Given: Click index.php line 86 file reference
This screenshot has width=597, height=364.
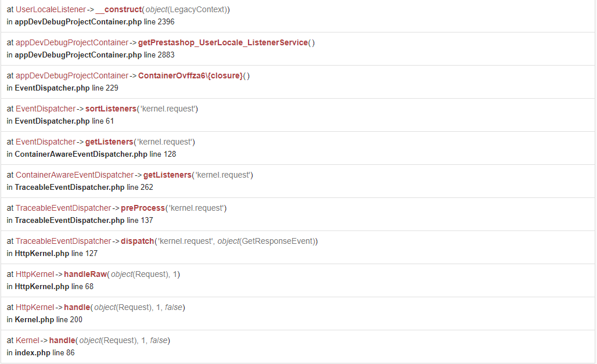Looking at the screenshot, I should tap(45, 353).
